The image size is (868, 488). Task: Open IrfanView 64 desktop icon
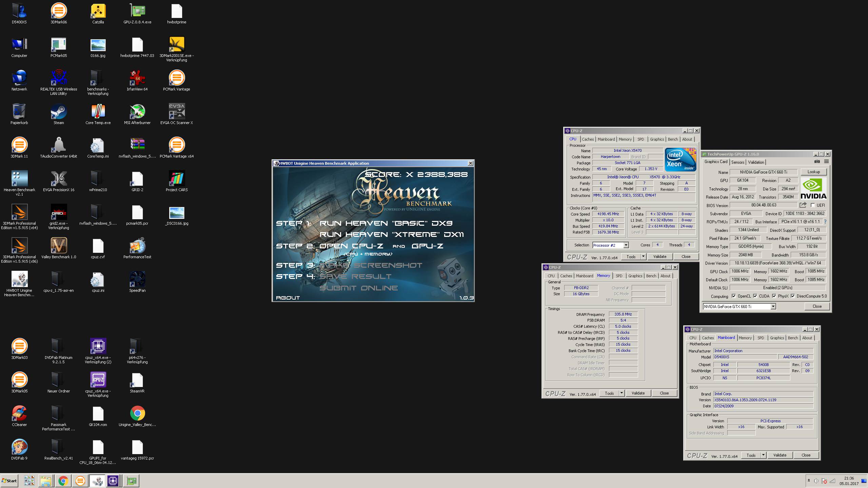pos(137,81)
